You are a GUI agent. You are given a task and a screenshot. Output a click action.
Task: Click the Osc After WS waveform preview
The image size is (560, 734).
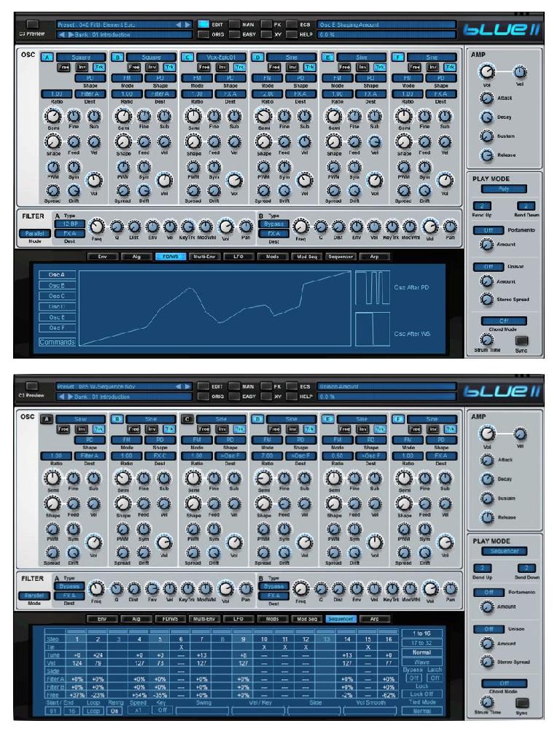tap(373, 329)
